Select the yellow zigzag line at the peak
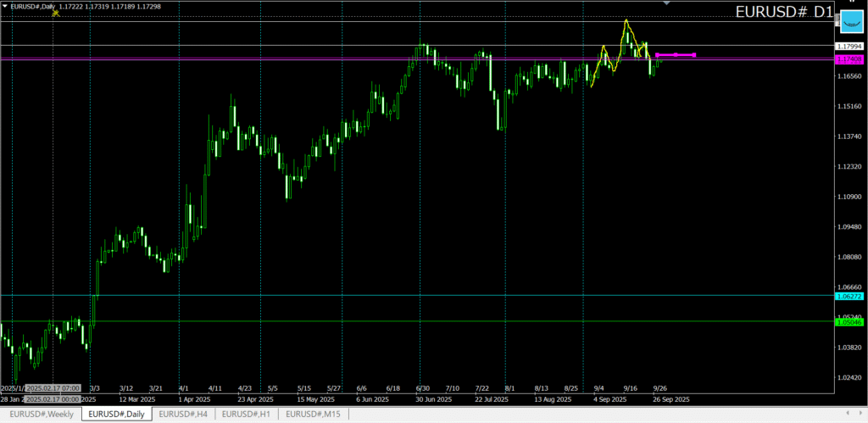 pyautogui.click(x=626, y=22)
